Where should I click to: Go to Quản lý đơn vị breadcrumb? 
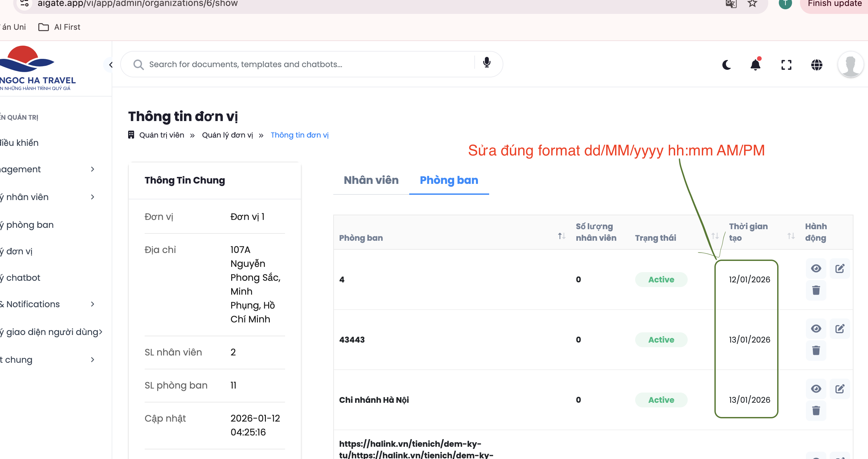[x=227, y=135]
